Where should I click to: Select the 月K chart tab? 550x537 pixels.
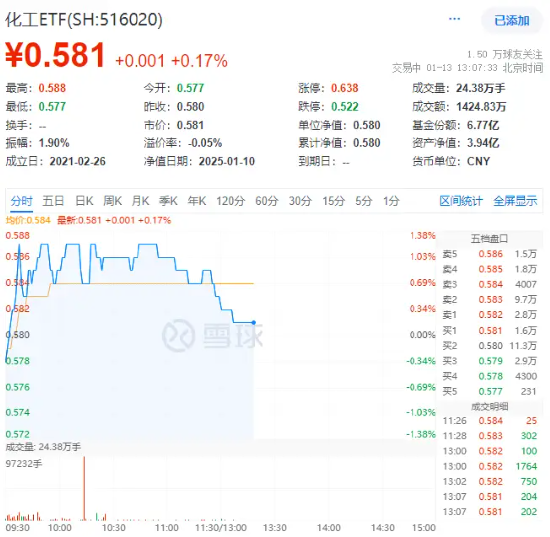point(140,201)
